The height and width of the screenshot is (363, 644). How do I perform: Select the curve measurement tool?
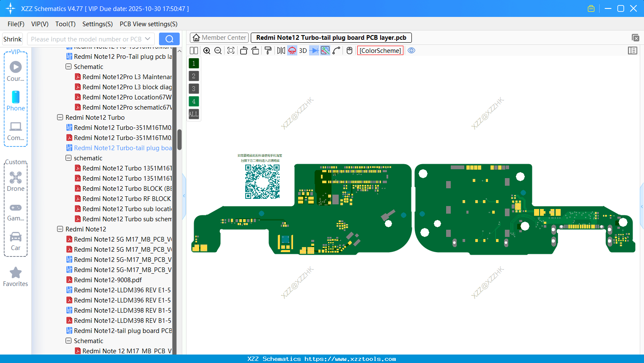coord(336,50)
